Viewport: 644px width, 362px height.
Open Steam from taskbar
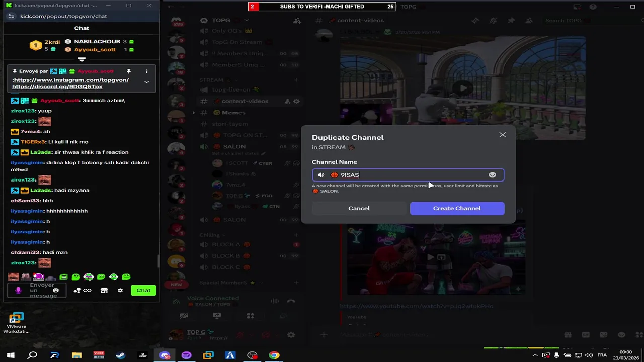[x=120, y=355]
